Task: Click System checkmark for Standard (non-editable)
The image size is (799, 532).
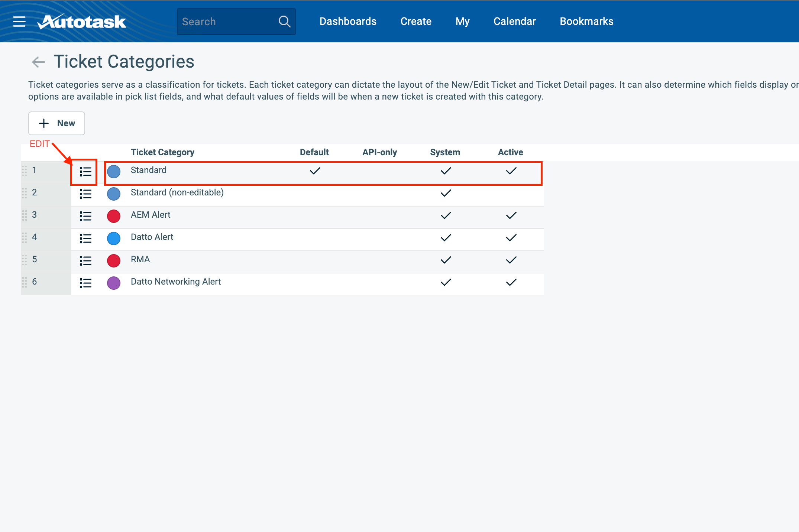Action: (446, 193)
